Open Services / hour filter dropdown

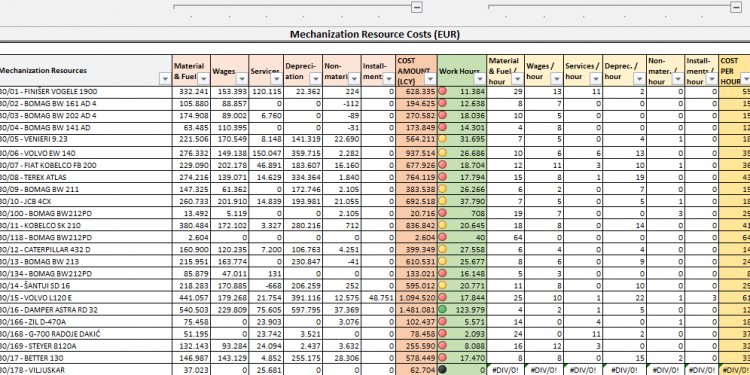(x=595, y=79)
